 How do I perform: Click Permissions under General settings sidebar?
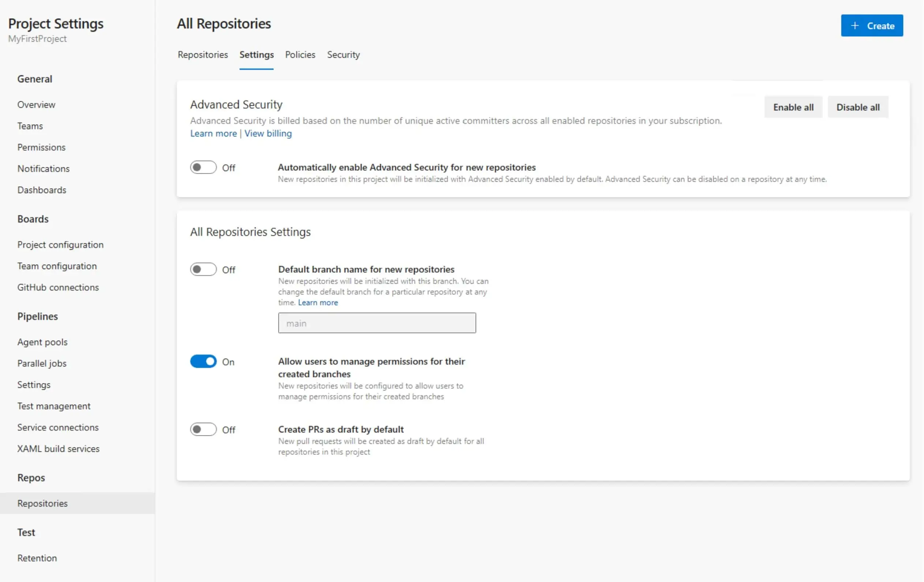(x=42, y=147)
